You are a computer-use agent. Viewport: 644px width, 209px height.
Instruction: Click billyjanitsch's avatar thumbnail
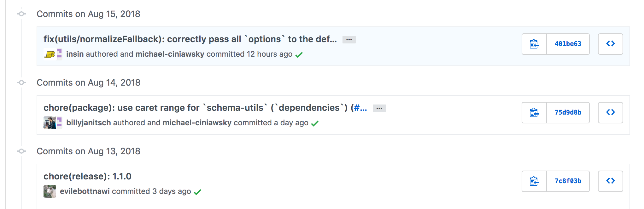(50, 123)
